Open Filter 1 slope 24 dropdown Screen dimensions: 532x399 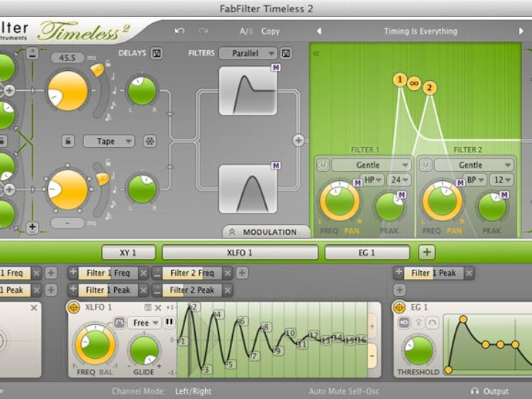(x=399, y=179)
